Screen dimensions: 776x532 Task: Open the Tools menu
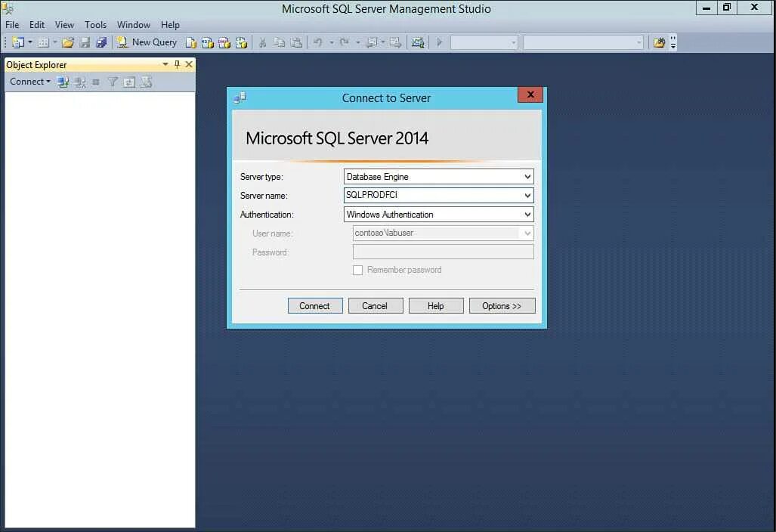(x=95, y=25)
